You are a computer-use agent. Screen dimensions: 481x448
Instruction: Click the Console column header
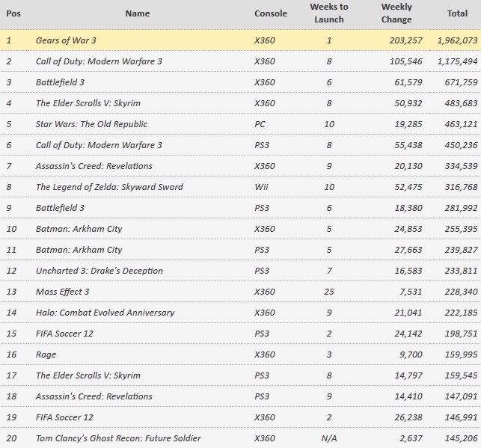point(270,13)
